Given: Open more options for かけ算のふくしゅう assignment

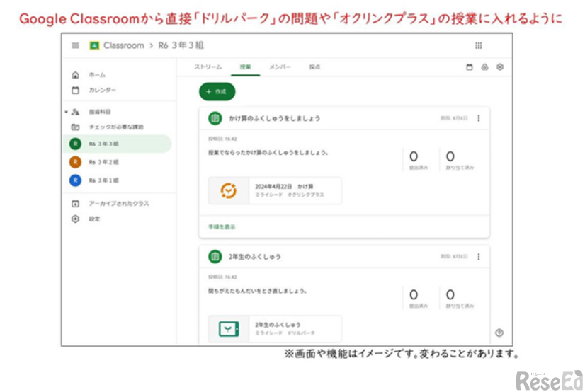Looking at the screenshot, I should click(x=479, y=118).
